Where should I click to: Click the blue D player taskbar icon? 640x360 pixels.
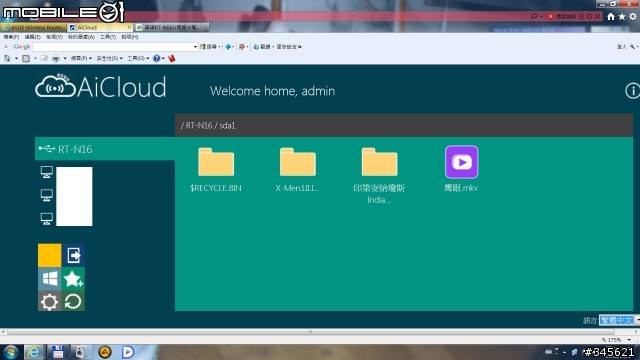128,352
